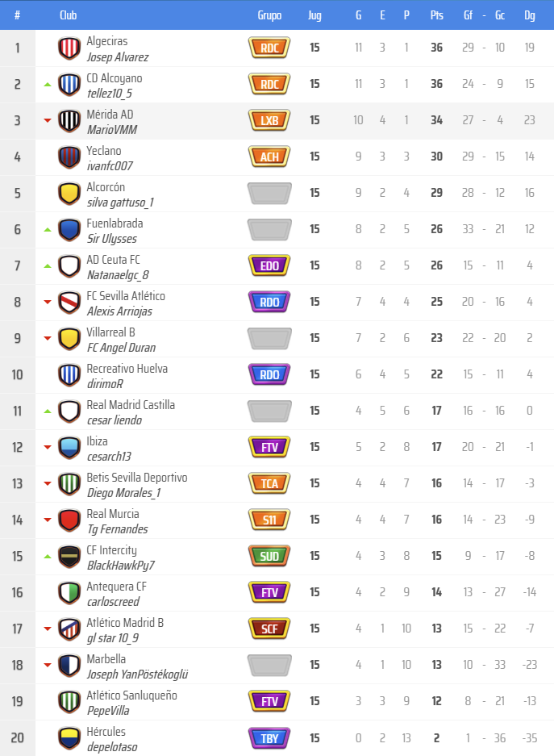Click the TBY group badge
The height and width of the screenshot is (756, 554).
click(269, 738)
